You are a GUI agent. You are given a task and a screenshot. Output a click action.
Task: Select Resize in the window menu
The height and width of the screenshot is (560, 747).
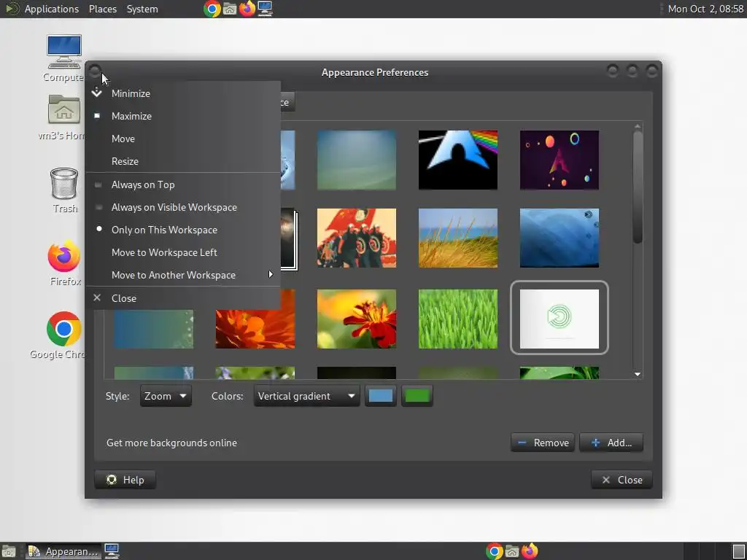(x=183, y=161)
